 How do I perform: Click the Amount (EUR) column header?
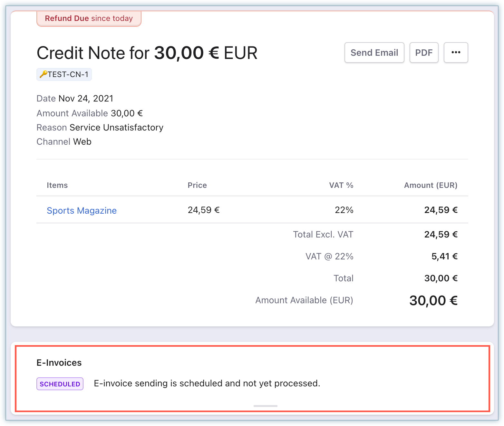431,185
